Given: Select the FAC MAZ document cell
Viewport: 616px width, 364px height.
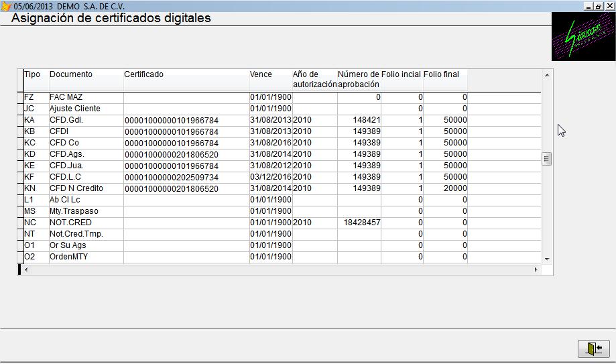Looking at the screenshot, I should click(x=86, y=97).
